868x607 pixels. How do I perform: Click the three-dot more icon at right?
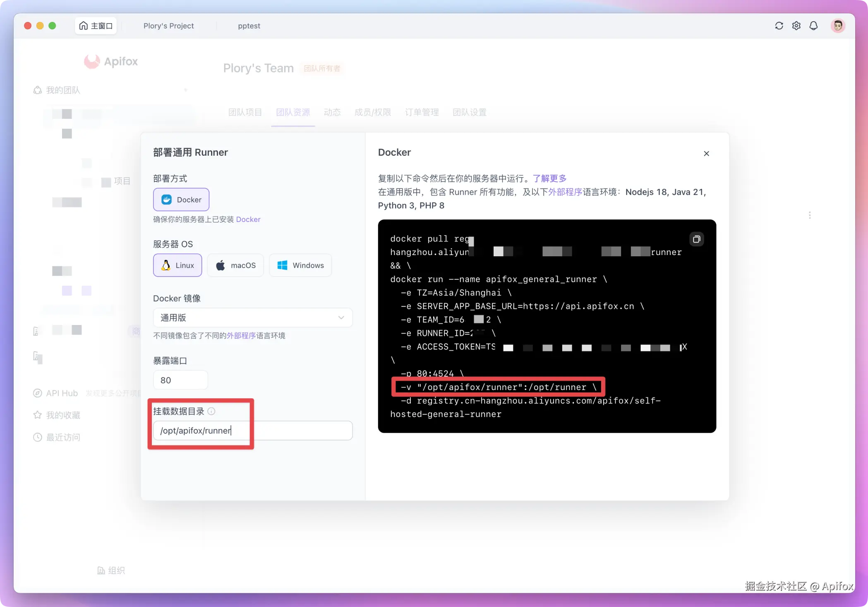click(x=810, y=215)
